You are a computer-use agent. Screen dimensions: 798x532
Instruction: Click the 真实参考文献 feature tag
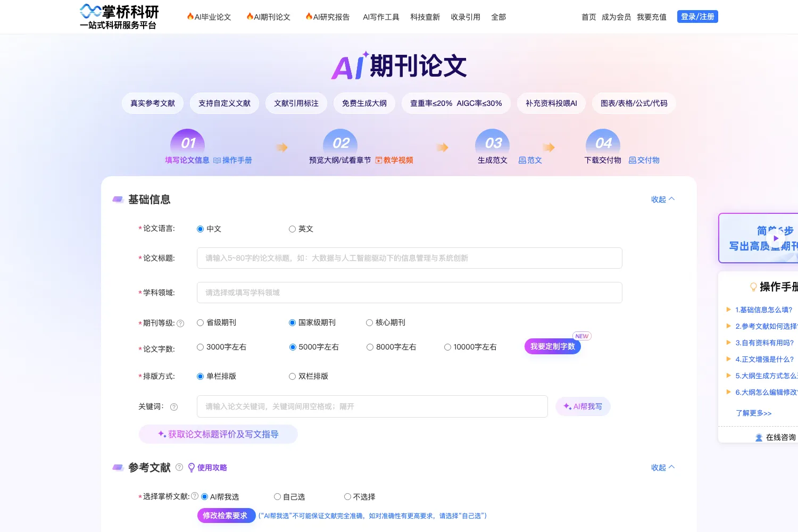(153, 103)
